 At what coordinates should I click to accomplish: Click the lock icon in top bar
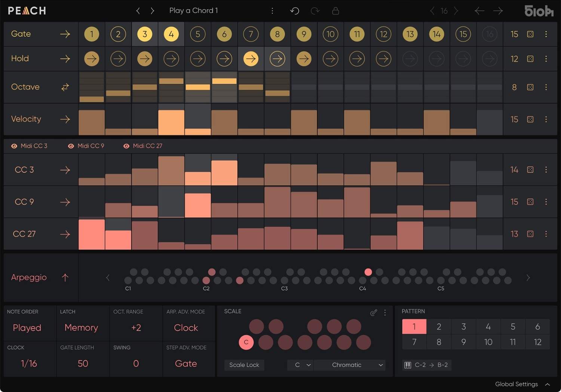(335, 11)
